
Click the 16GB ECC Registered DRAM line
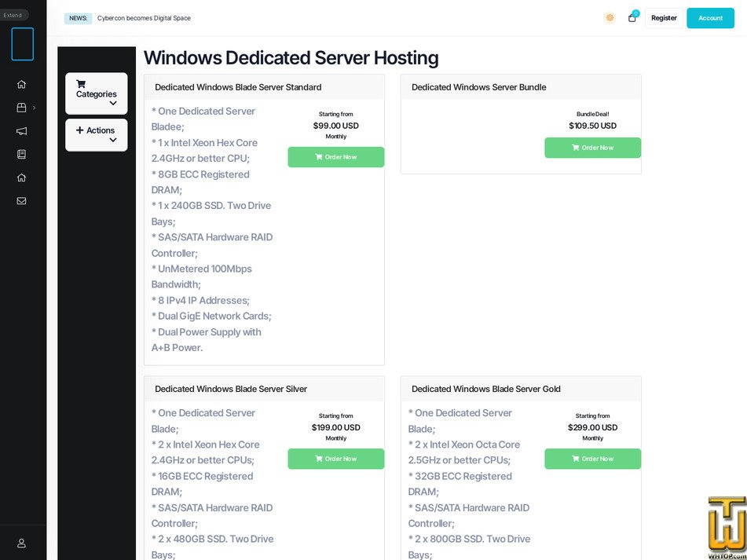coord(203,484)
